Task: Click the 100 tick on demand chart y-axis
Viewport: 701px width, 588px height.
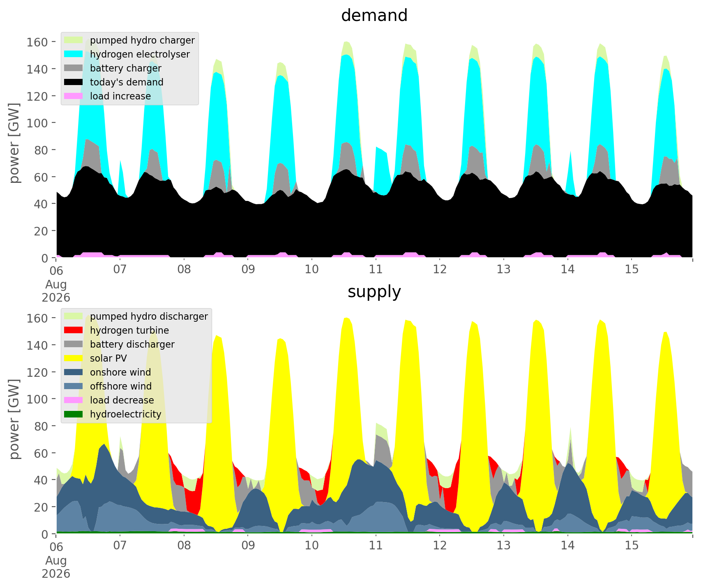Action: (37, 123)
